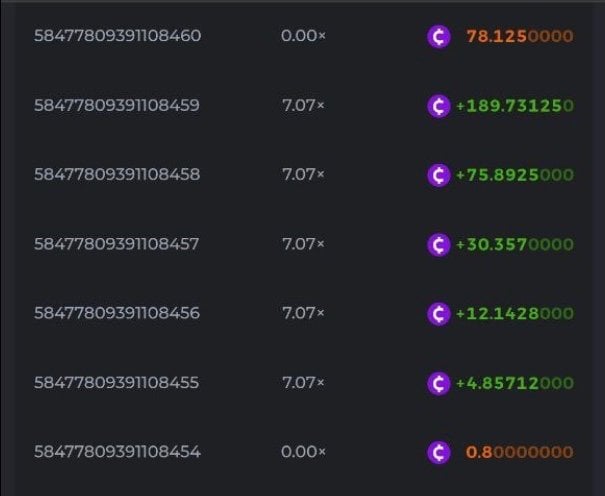Click the +30.3570000 payout amount
Screen dimensions: 605x496
[x=514, y=244]
